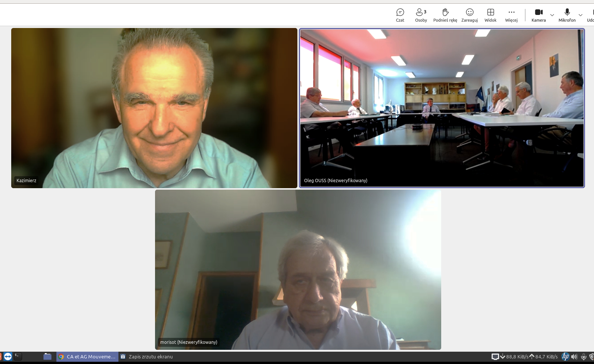The height and width of the screenshot is (364, 594).
Task: Select the Oleg OUSS meeting room video
Action: pos(442,108)
